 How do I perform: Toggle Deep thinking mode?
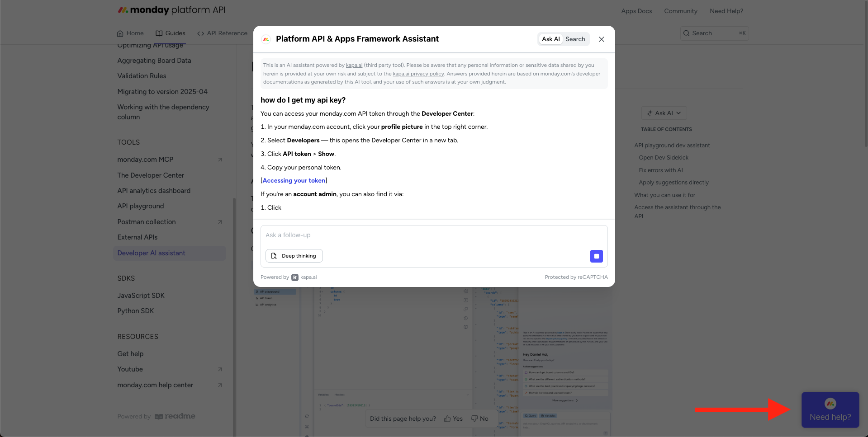click(294, 256)
